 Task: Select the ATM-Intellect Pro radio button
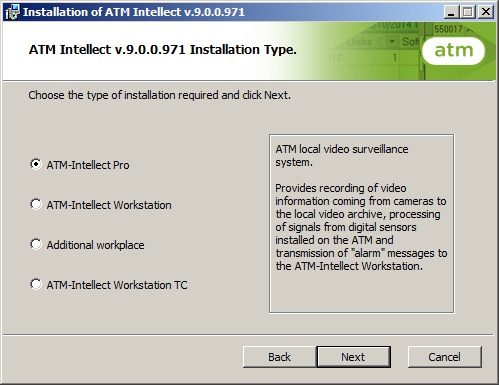(36, 164)
